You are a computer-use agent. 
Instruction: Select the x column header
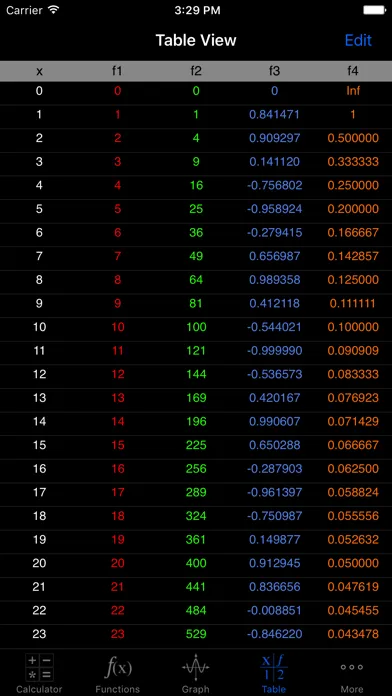(40, 71)
